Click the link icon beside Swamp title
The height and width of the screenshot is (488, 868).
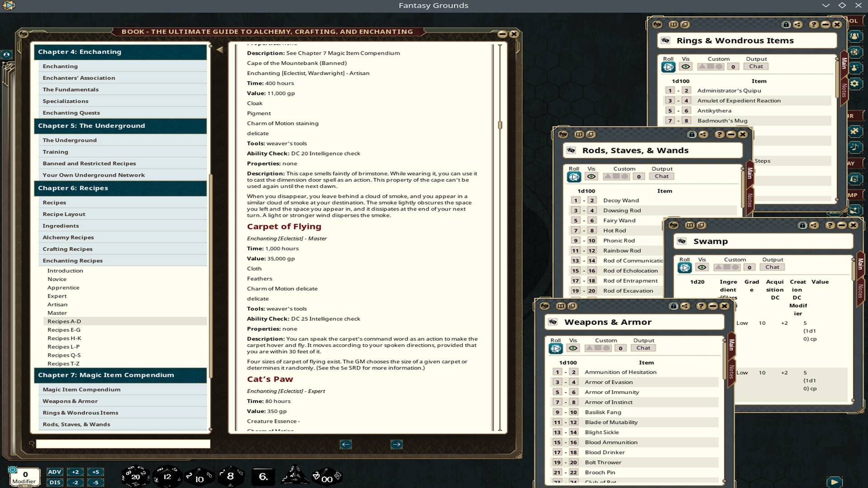(682, 241)
